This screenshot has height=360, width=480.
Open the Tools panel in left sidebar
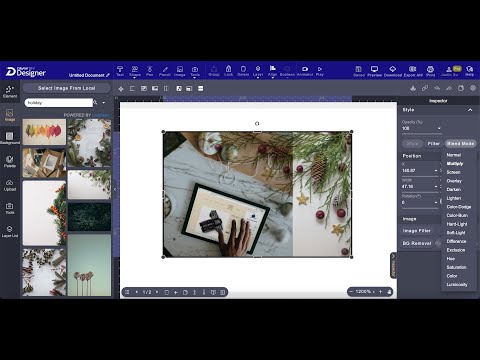click(10, 208)
